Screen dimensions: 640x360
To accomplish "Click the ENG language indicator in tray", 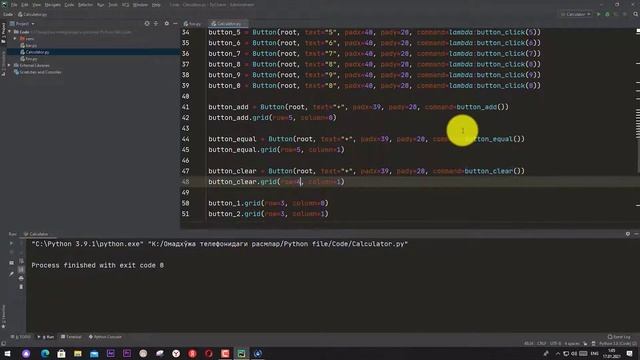I will pos(595,353).
